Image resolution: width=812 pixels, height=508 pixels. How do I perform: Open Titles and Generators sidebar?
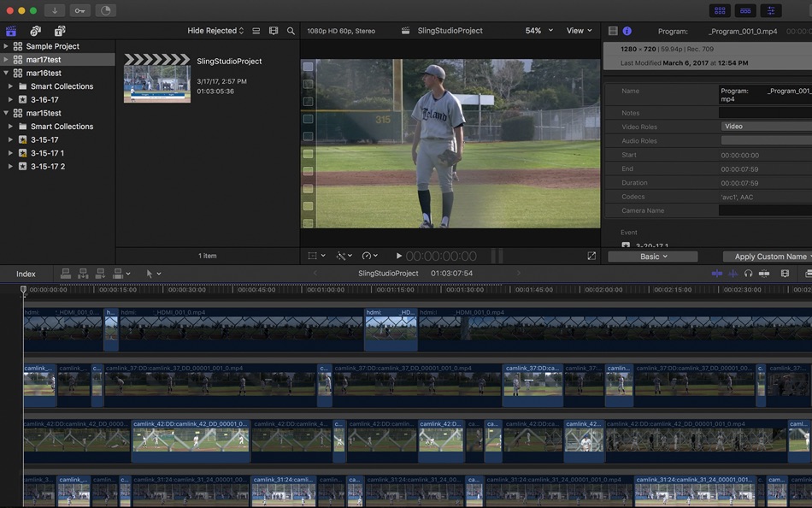(60, 31)
